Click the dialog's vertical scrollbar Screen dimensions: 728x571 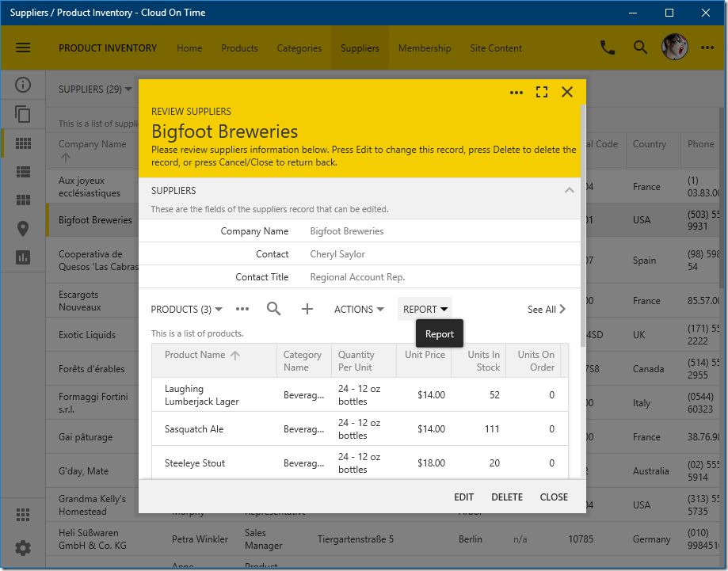coord(583,224)
